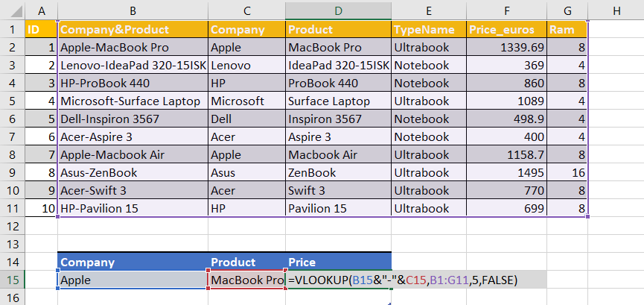Select the Price_euros header cell

[x=506, y=30]
